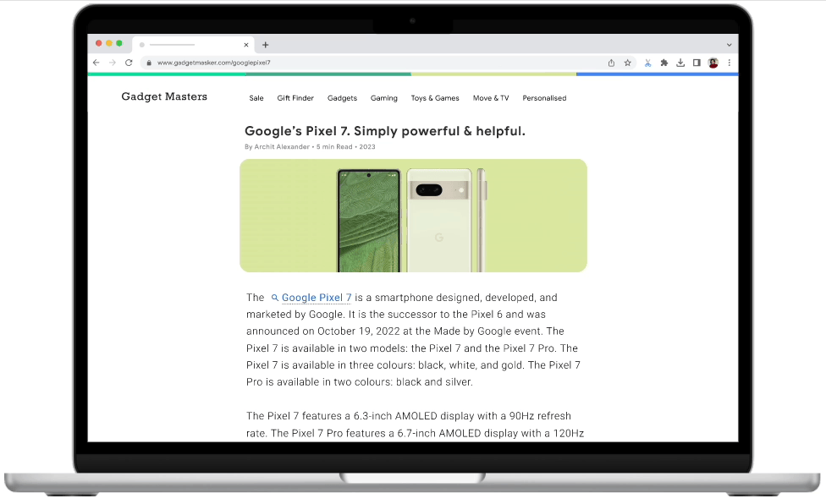This screenshot has height=504, width=826.
Task: Open the Personalised menu item
Action: 545,98
